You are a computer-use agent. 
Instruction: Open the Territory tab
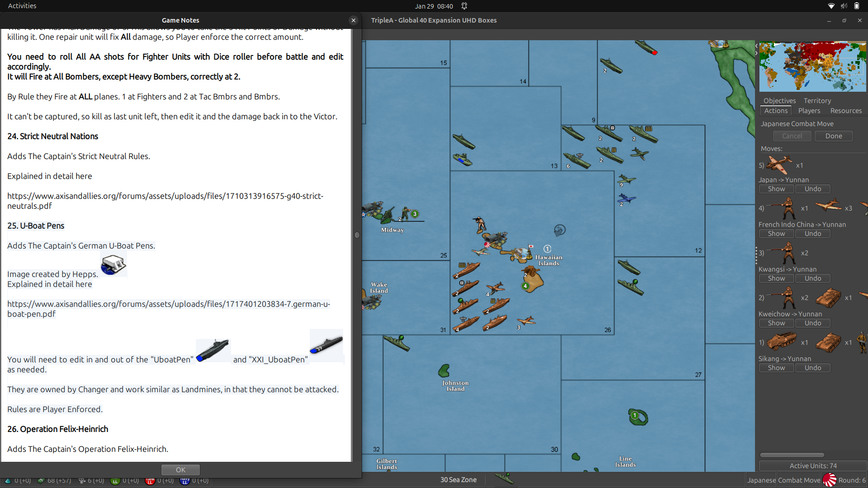(x=817, y=100)
